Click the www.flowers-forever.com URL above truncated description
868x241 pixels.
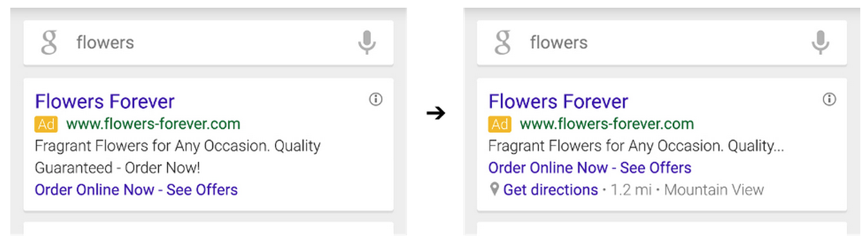pyautogui.click(x=607, y=124)
